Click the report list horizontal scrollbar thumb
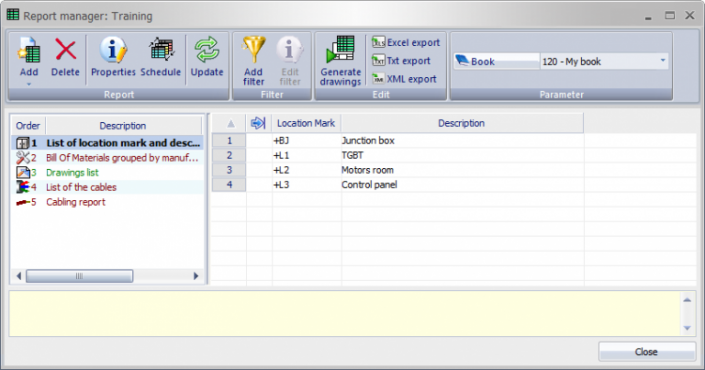This screenshot has height=370, width=705. click(x=79, y=276)
